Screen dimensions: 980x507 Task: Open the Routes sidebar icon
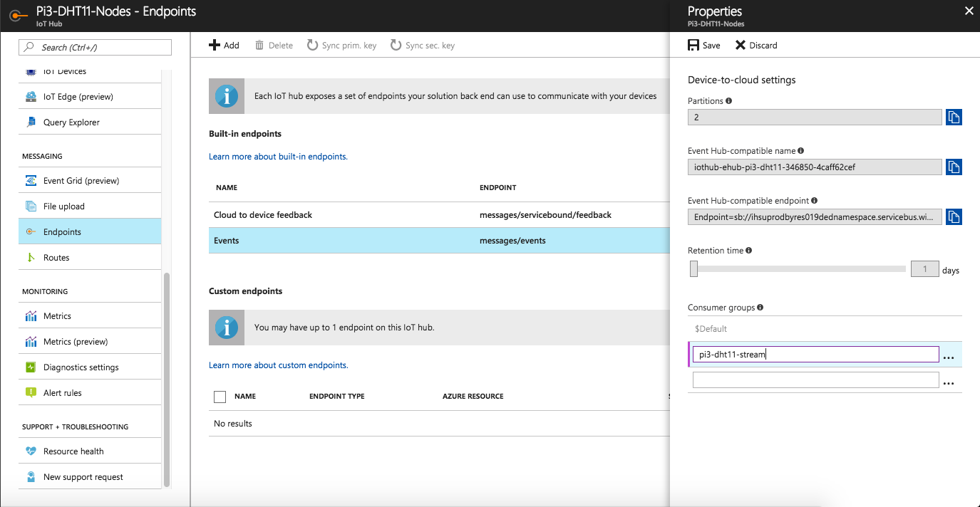[31, 258]
